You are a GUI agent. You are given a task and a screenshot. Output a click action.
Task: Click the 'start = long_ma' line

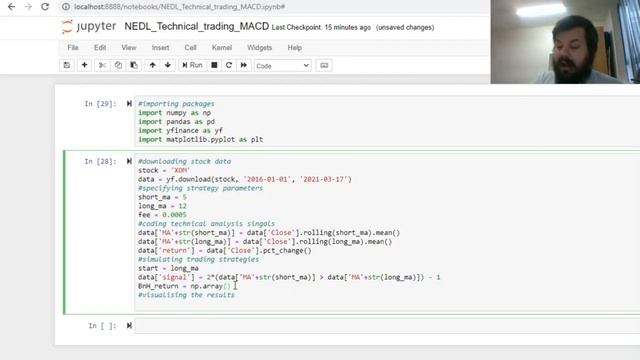[x=168, y=268]
